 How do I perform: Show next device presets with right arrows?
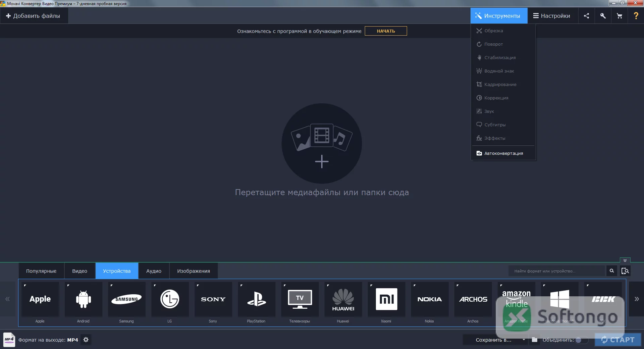636,299
